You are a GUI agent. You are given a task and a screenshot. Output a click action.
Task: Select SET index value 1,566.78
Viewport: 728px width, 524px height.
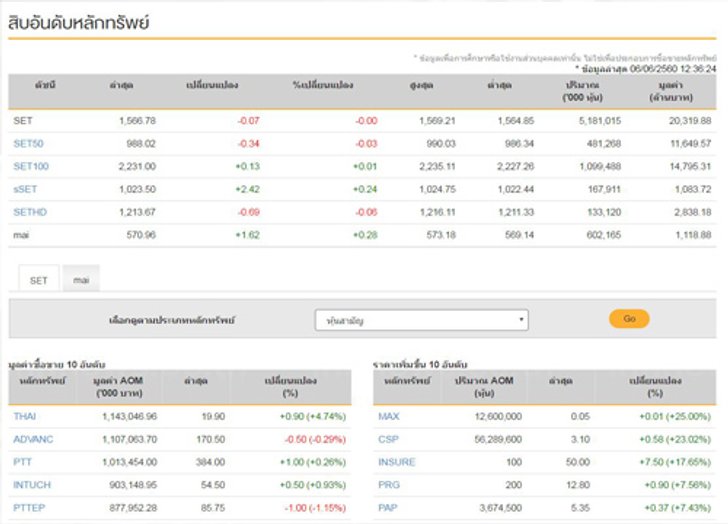click(x=137, y=121)
